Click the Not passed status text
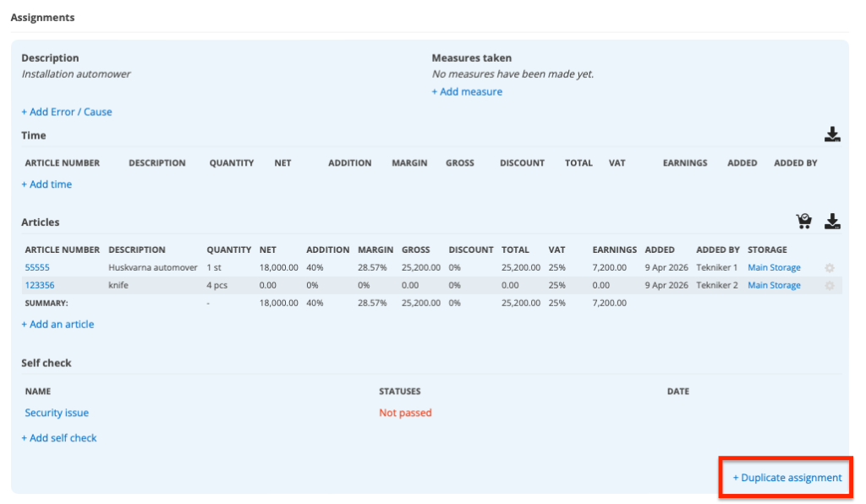The image size is (866, 504). pos(405,413)
